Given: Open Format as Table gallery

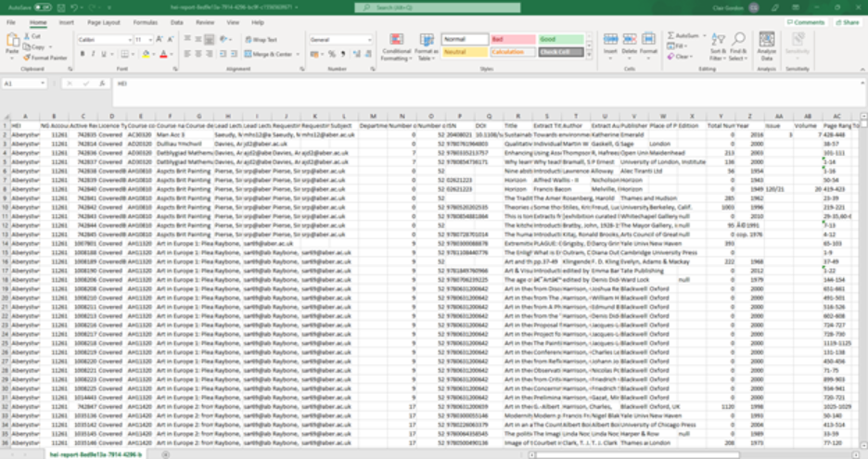Looking at the screenshot, I should tap(427, 47).
